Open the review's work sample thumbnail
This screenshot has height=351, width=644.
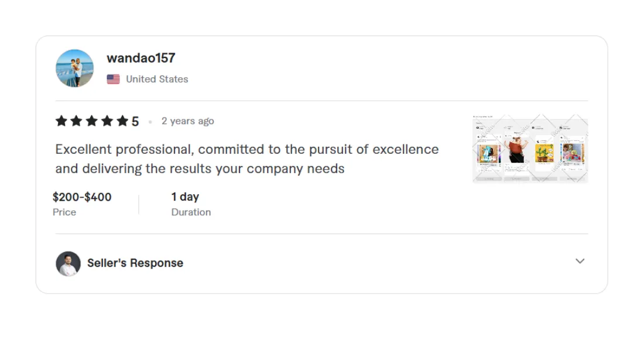click(x=530, y=149)
